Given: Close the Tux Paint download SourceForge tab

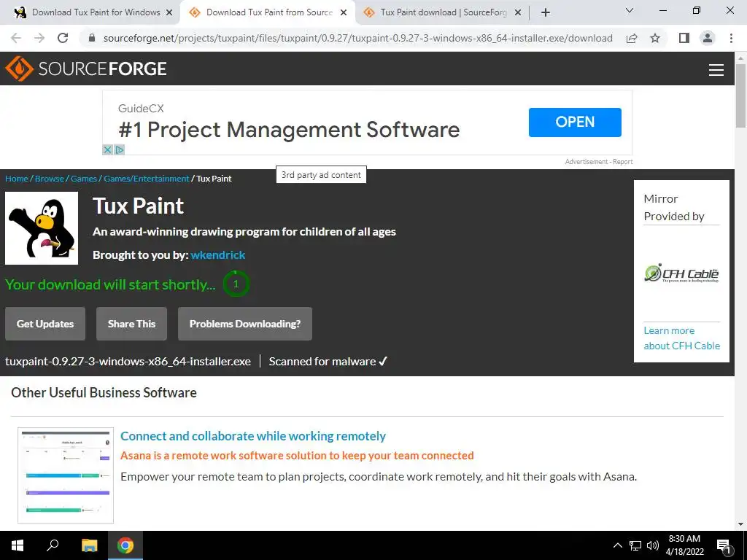Looking at the screenshot, I should click(x=518, y=13).
